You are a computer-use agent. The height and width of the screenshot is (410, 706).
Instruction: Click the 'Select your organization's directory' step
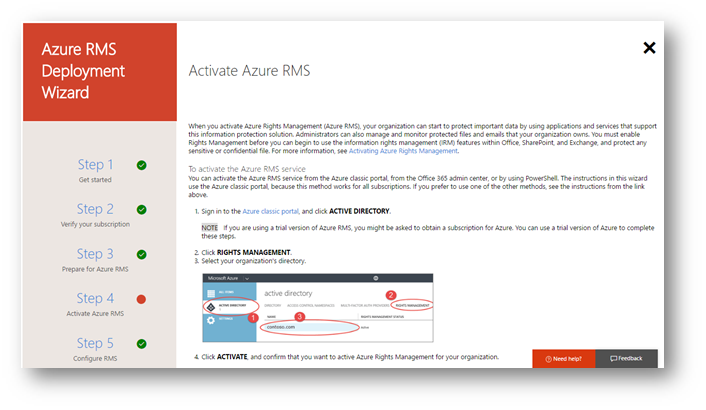pos(253,261)
